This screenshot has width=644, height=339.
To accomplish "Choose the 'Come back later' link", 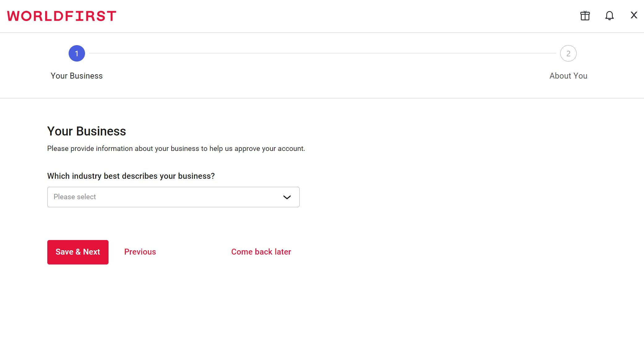I will click(261, 252).
